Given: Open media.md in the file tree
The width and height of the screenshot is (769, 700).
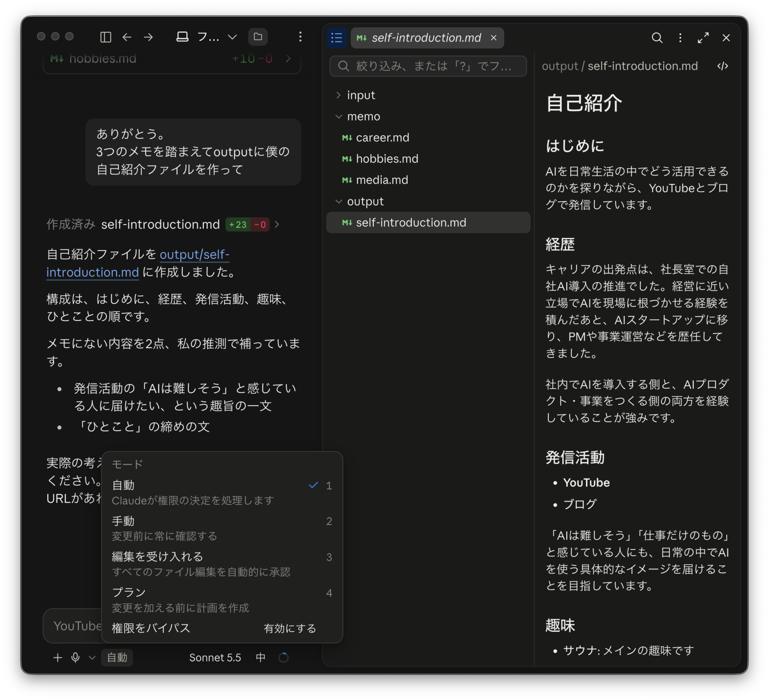Looking at the screenshot, I should click(428, 180).
